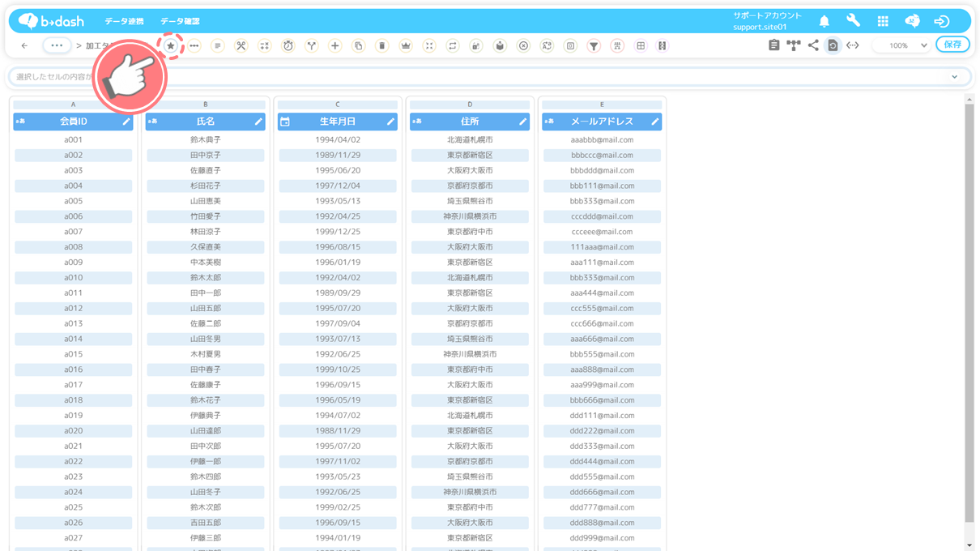Select the 住所 cell in row a001
Screen dimensions: 980x551
click(x=470, y=140)
